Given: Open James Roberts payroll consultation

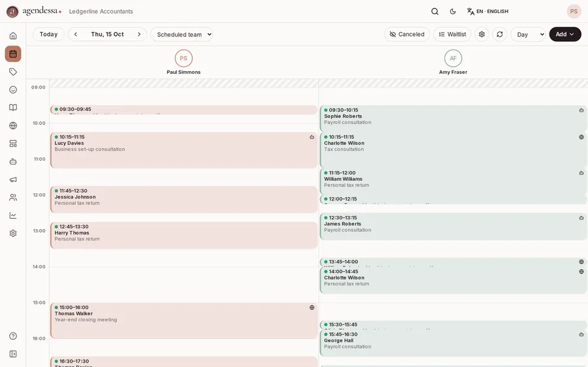Looking at the screenshot, I should click(x=453, y=227).
